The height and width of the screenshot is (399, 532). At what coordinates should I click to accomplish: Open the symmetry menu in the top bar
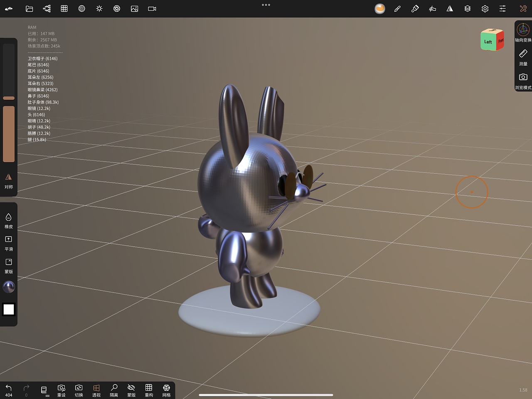point(450,9)
